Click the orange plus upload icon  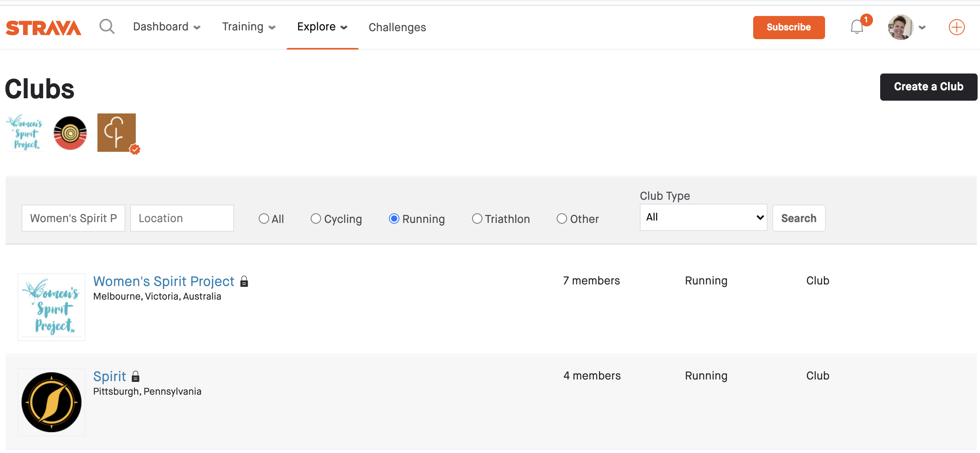[x=956, y=27]
